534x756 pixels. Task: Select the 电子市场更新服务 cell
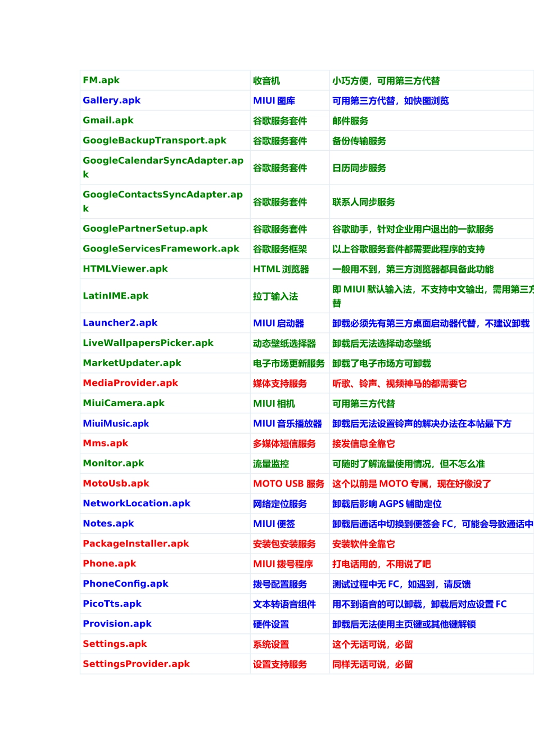(289, 364)
